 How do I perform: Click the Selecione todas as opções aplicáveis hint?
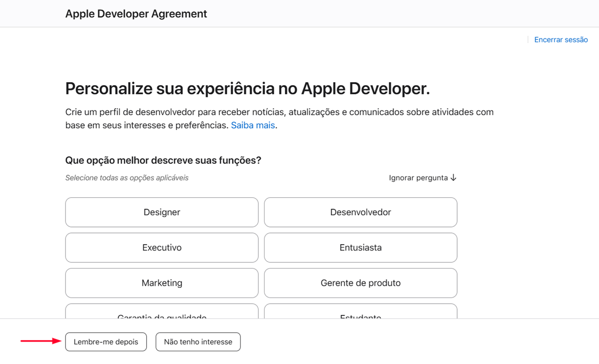tap(127, 178)
